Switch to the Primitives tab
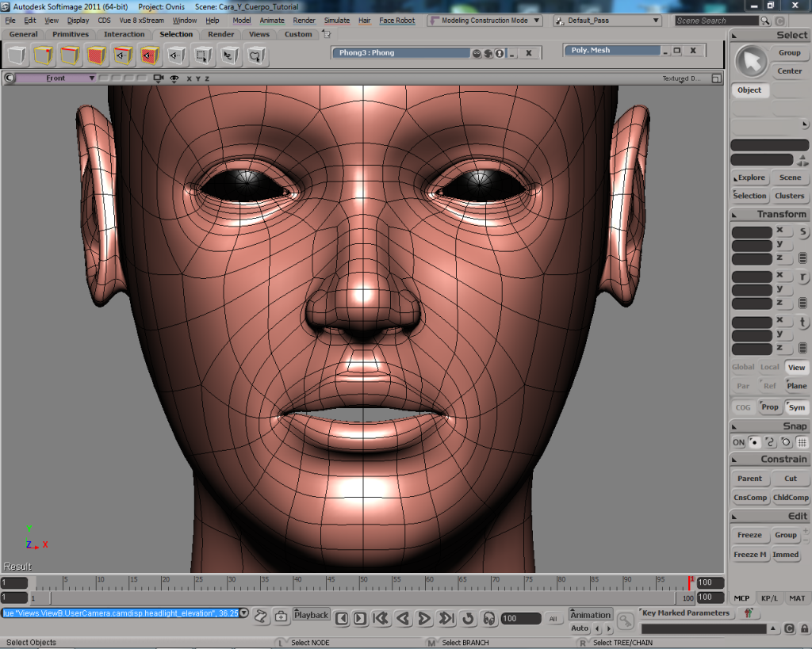The image size is (812, 649). pos(71,34)
